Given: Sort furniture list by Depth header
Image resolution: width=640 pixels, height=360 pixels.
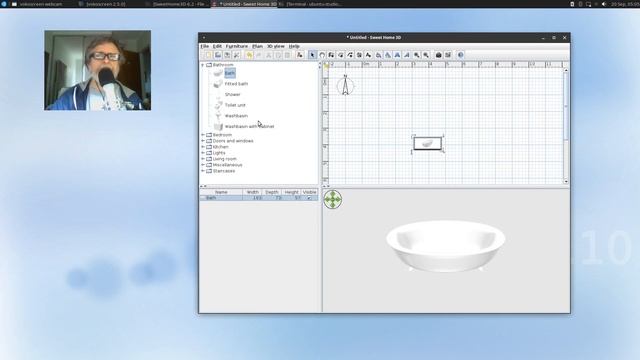Looking at the screenshot, I should pos(271,192).
